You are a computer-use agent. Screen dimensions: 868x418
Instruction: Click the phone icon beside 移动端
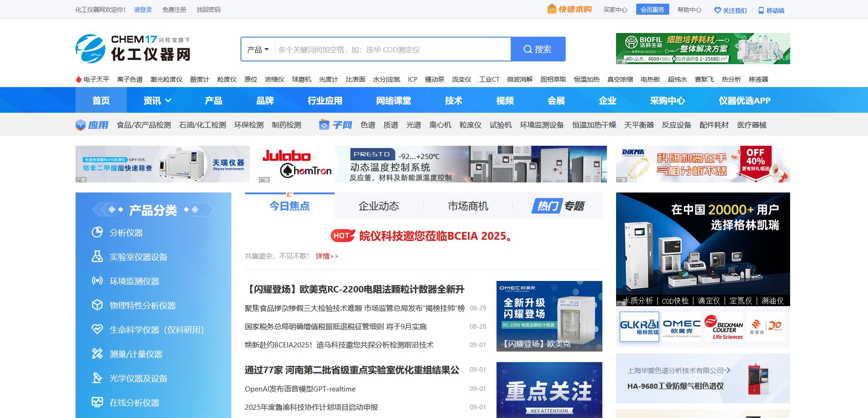click(x=761, y=10)
